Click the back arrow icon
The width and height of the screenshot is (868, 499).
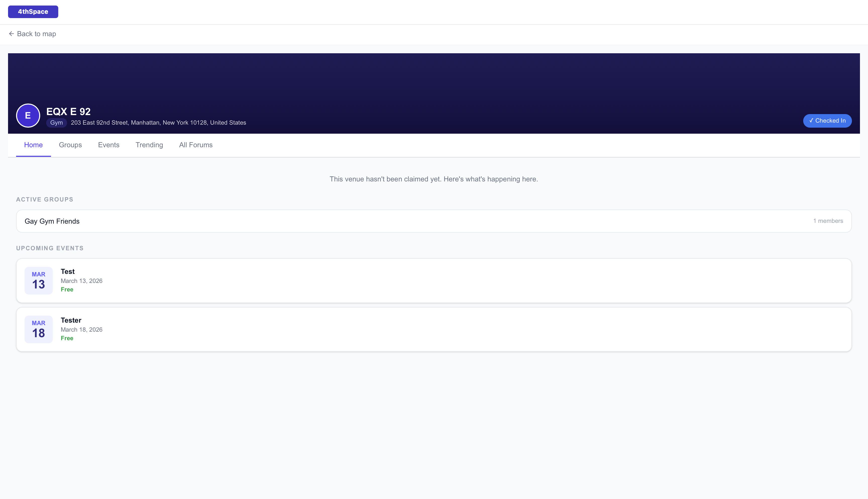point(11,34)
